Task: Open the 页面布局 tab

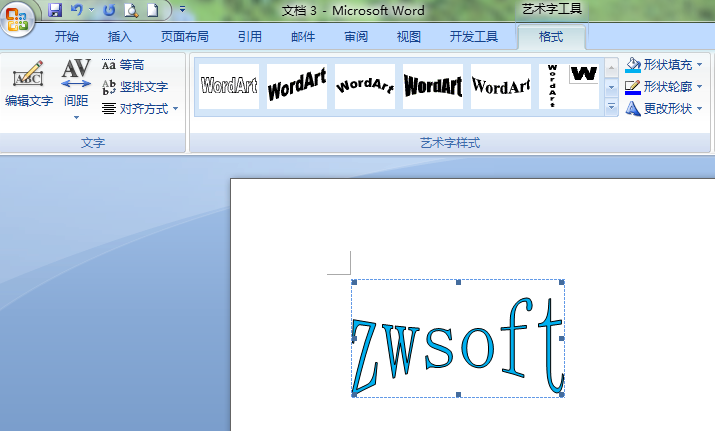Action: 185,37
